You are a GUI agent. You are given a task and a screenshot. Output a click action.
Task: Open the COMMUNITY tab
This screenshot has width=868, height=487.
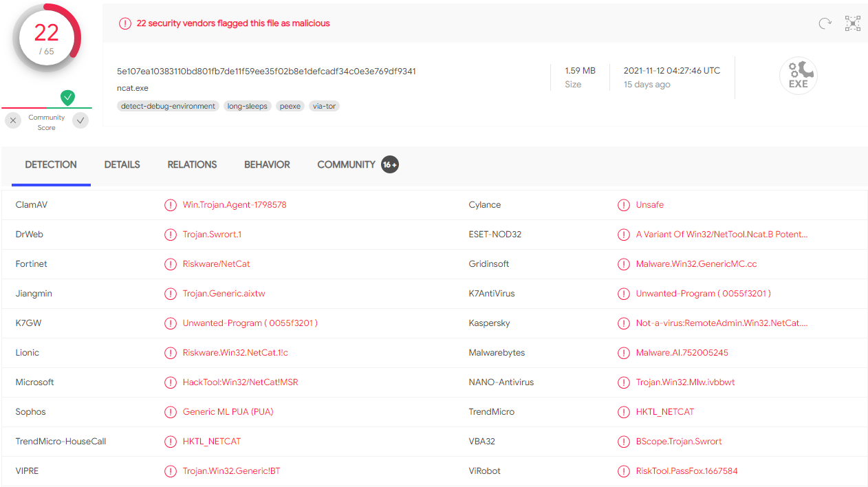pyautogui.click(x=347, y=165)
